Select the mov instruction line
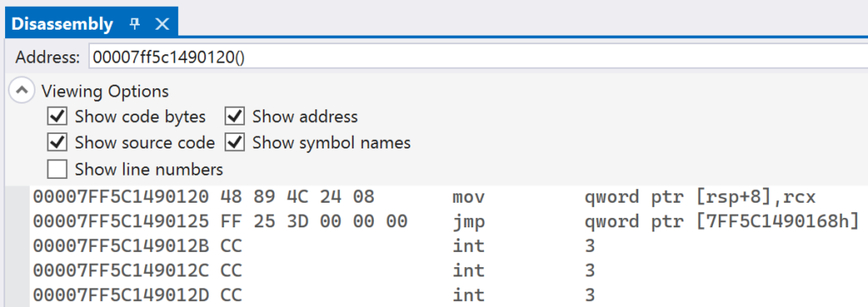868x307 pixels. (448, 198)
